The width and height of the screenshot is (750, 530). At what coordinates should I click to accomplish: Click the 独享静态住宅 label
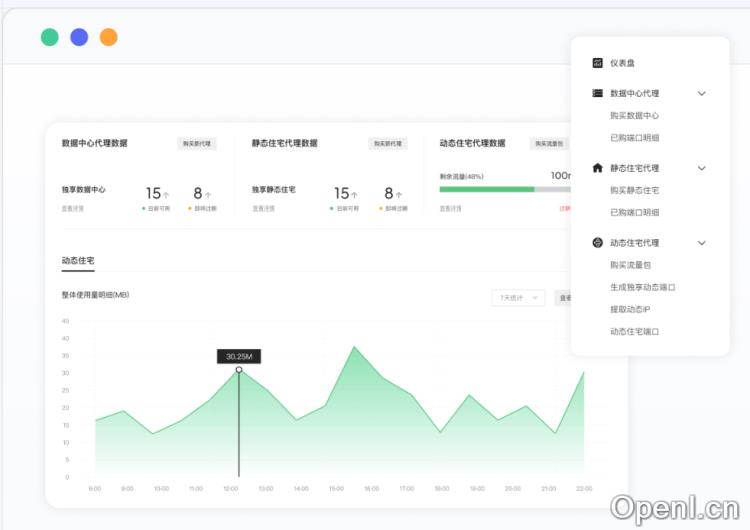pyautogui.click(x=274, y=189)
